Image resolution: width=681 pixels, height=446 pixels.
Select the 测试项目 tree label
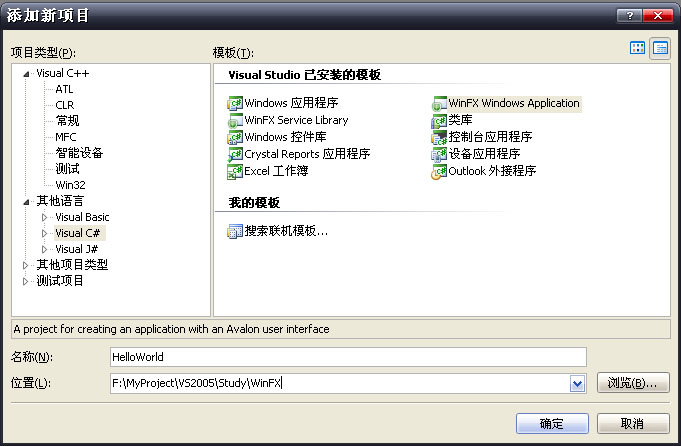[x=60, y=281]
